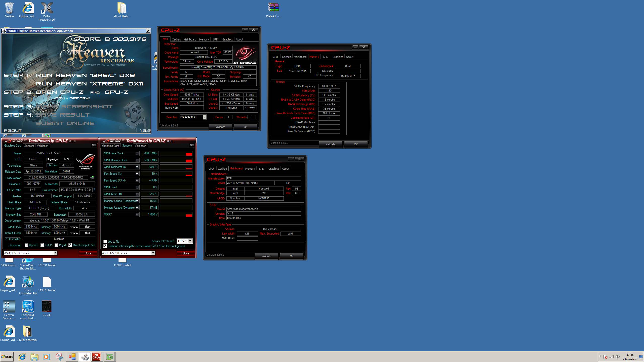Open the CrystalDisk Shizuku Edition shortcut
The height and width of the screenshot is (362, 644).
tap(28, 264)
